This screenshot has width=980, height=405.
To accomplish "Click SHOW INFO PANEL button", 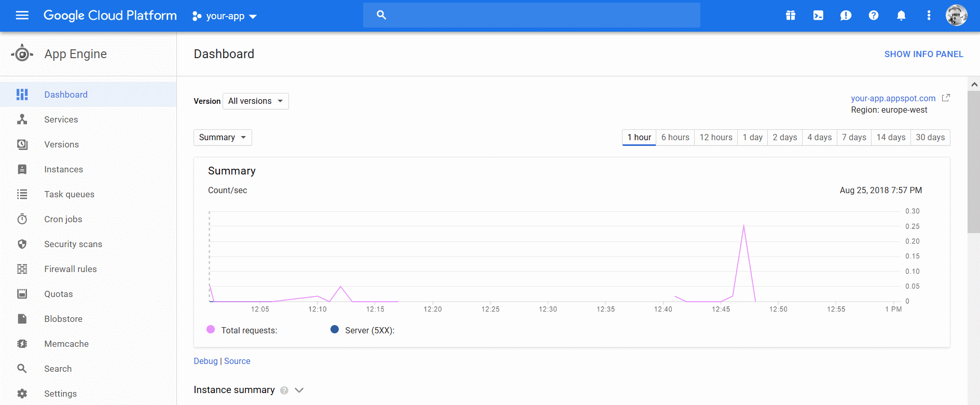I will tap(923, 54).
